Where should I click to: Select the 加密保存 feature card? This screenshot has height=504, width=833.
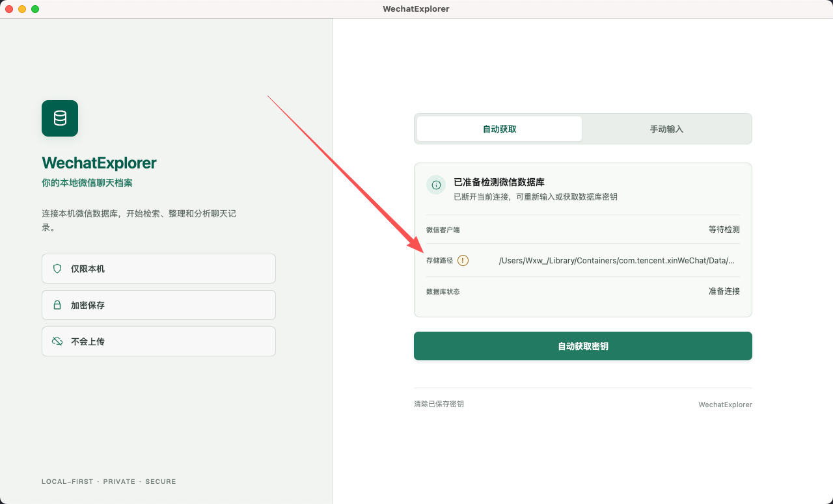pyautogui.click(x=159, y=305)
